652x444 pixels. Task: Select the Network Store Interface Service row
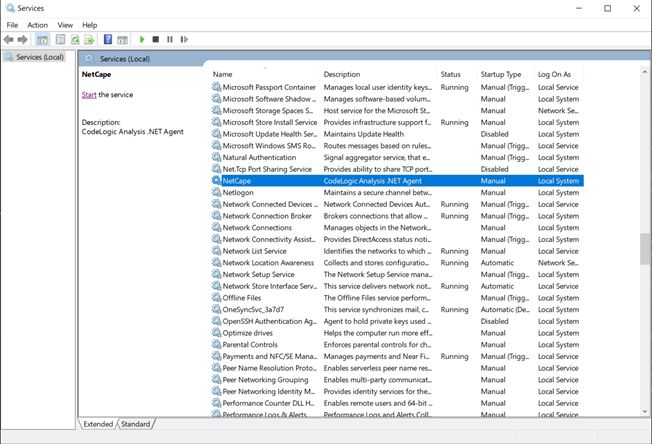pos(397,286)
